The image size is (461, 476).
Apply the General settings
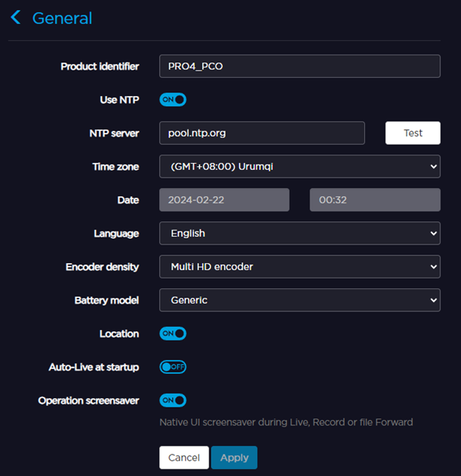point(234,458)
